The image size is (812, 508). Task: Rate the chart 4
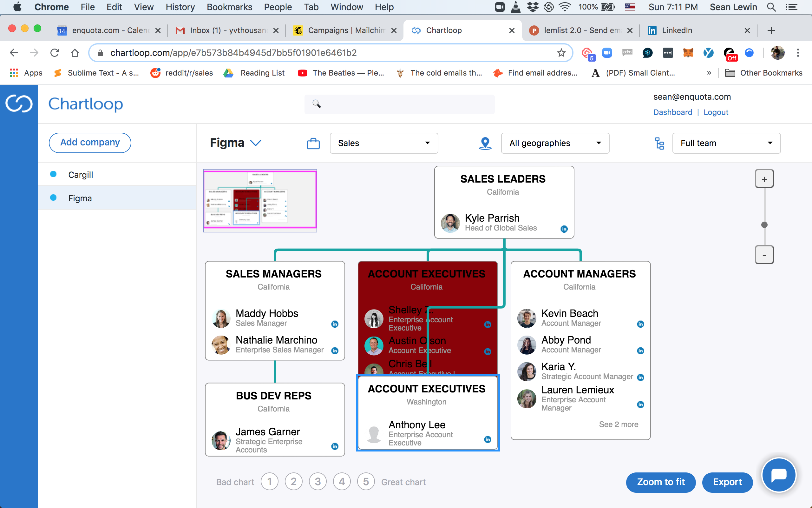pos(342,482)
